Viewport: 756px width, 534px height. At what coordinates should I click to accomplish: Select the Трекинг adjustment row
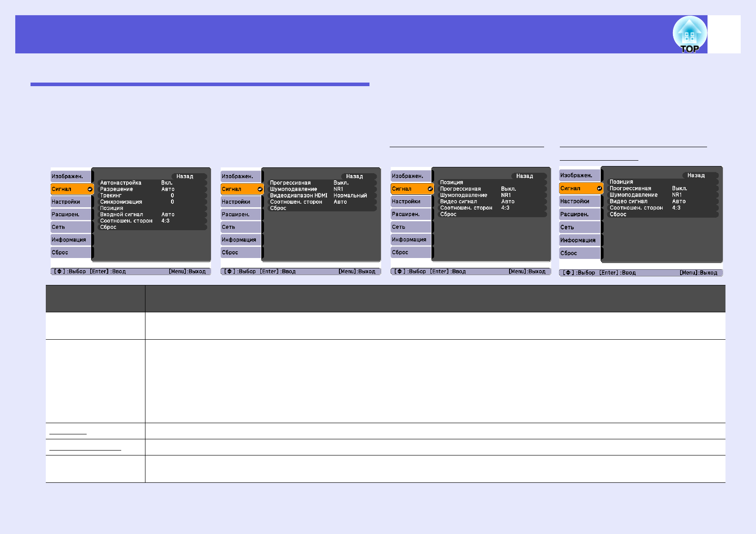(152, 196)
